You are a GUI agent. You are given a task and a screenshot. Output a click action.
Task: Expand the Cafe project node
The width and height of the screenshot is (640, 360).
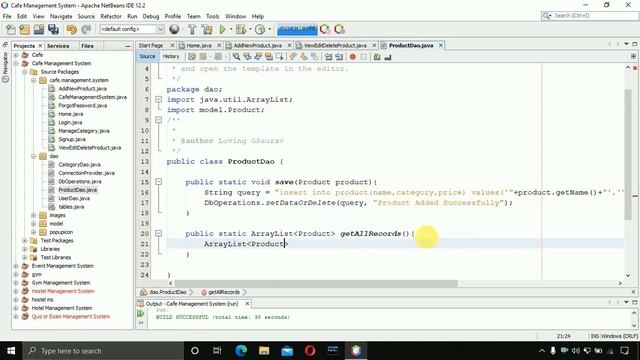(x=16, y=55)
